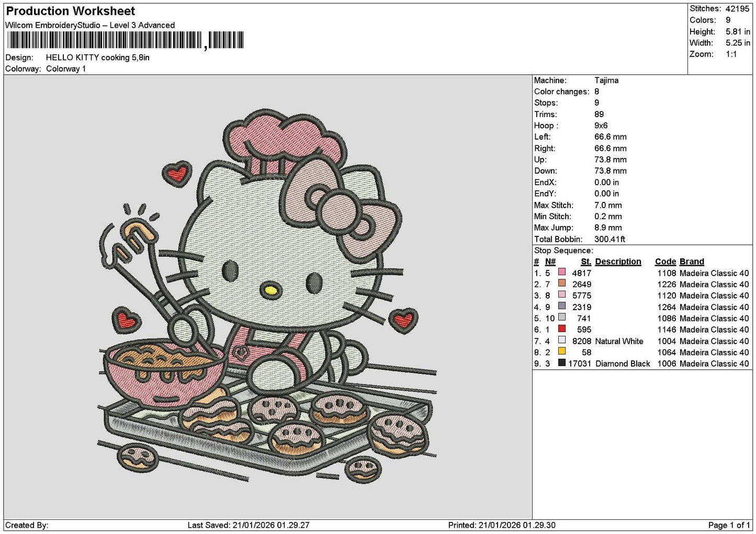Click the Width value 5.25 in
Image resolution: width=756 pixels, height=534 pixels.
point(738,43)
